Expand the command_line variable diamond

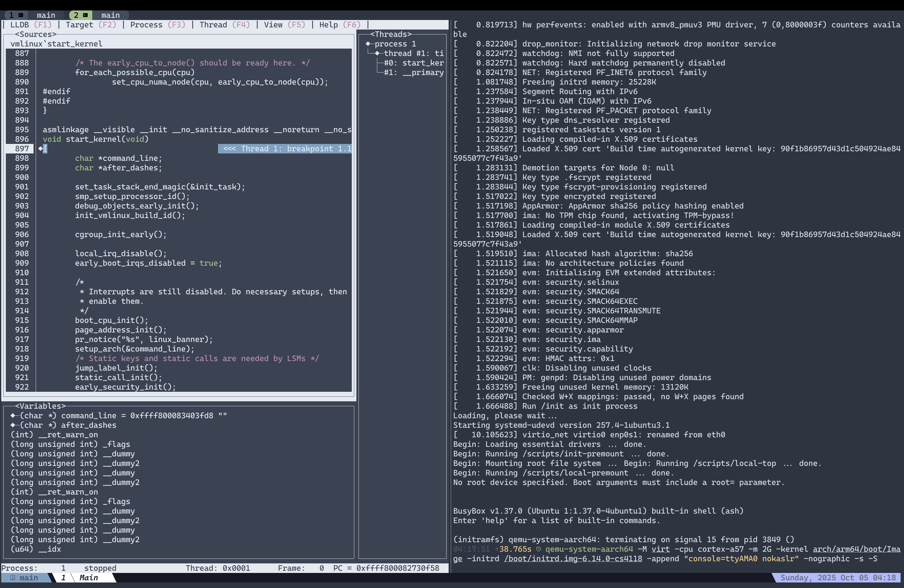tap(13, 415)
